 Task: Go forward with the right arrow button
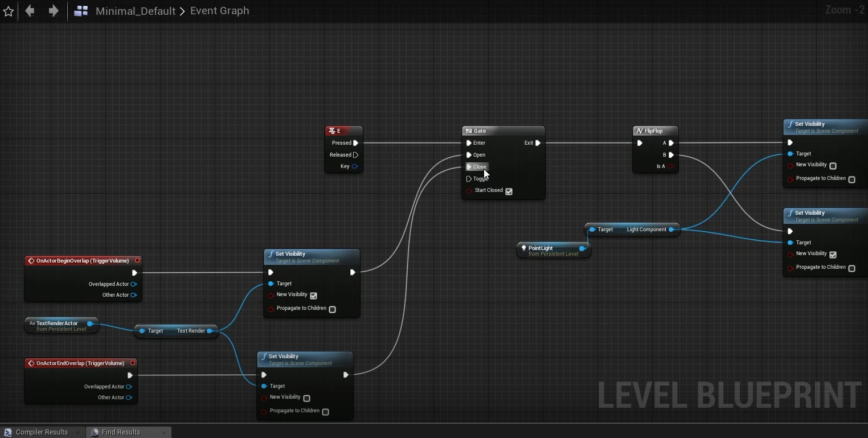pyautogui.click(x=53, y=11)
